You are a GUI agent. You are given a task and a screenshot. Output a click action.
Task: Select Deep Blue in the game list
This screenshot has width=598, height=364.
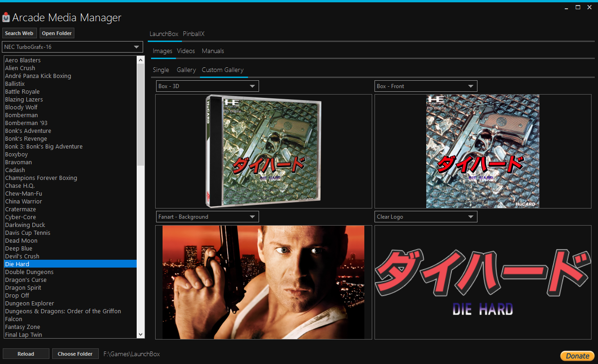click(70, 249)
